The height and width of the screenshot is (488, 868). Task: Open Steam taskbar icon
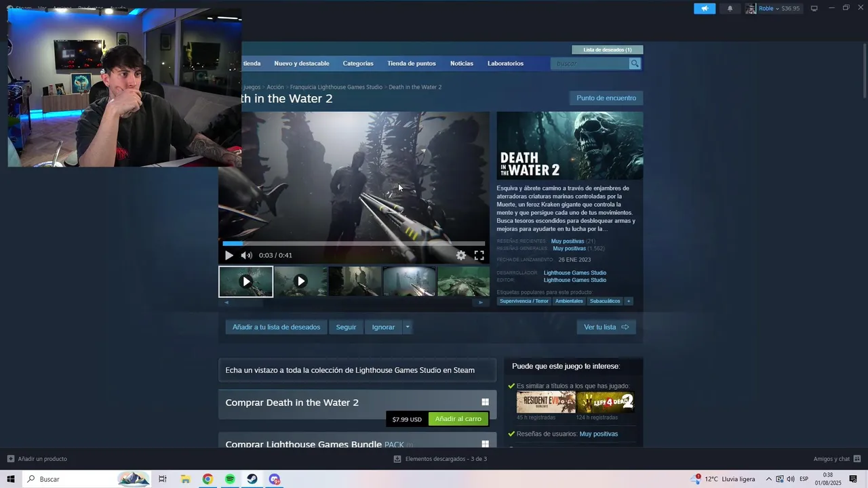point(252,479)
